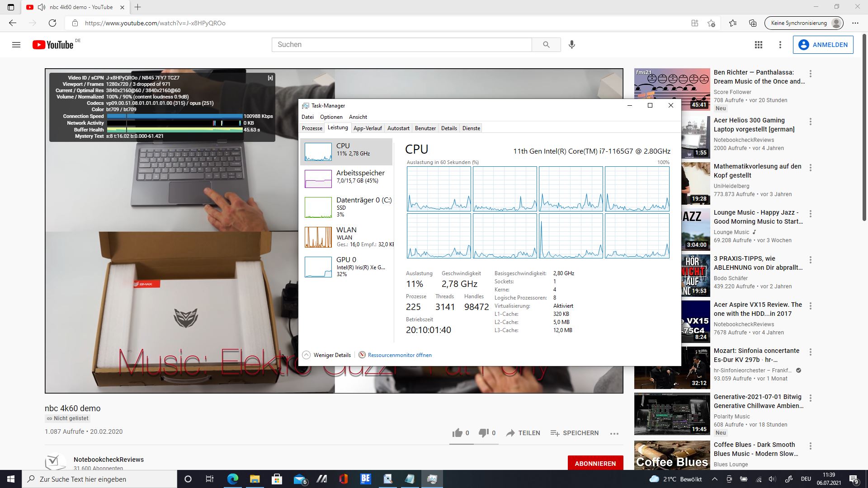The width and height of the screenshot is (868, 488).
Task: Open the YouTube apps grid icon
Action: [759, 45]
